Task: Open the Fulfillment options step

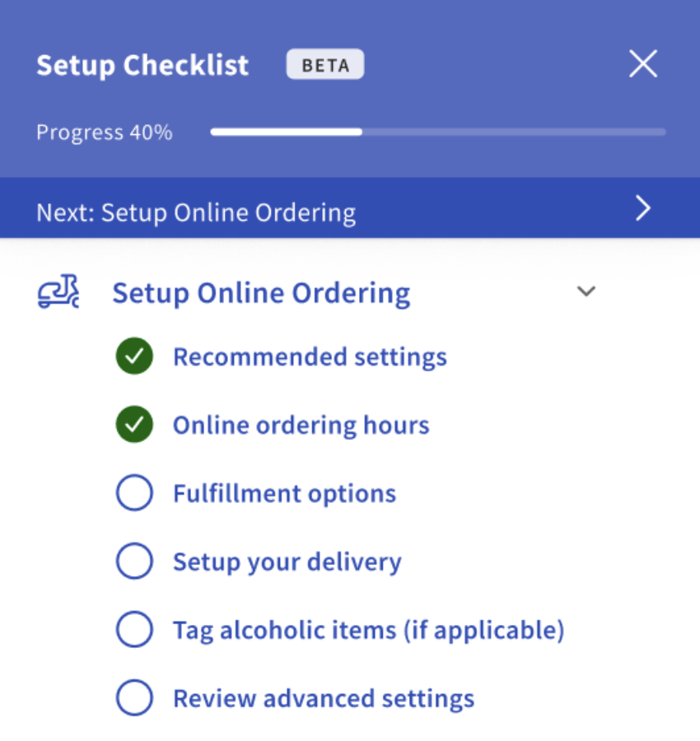Action: [284, 492]
